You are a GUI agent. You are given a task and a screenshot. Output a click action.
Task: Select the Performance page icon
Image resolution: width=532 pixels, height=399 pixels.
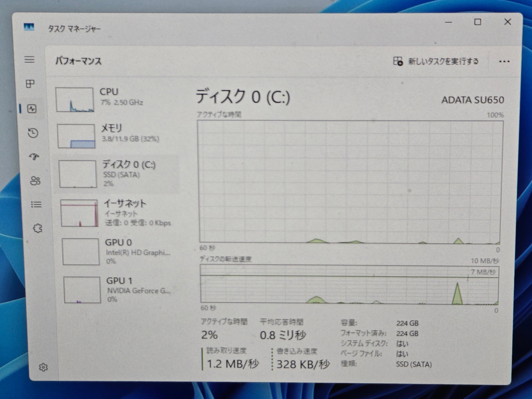click(32, 109)
